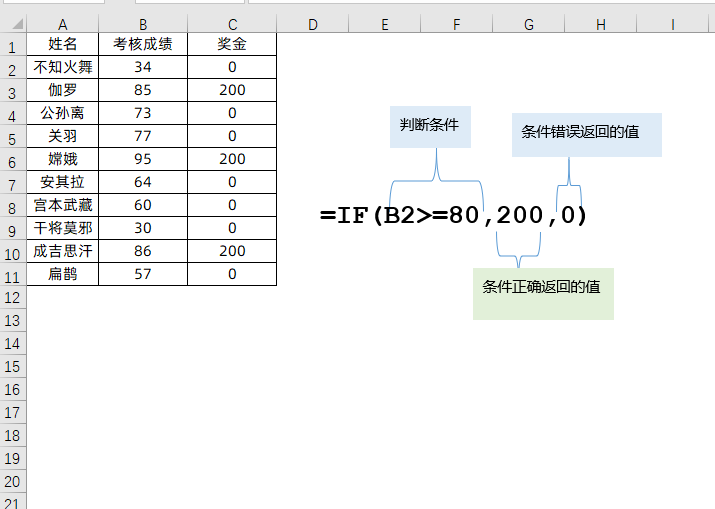Click the 奖金 header cell
The height and width of the screenshot is (509, 715).
tap(232, 44)
